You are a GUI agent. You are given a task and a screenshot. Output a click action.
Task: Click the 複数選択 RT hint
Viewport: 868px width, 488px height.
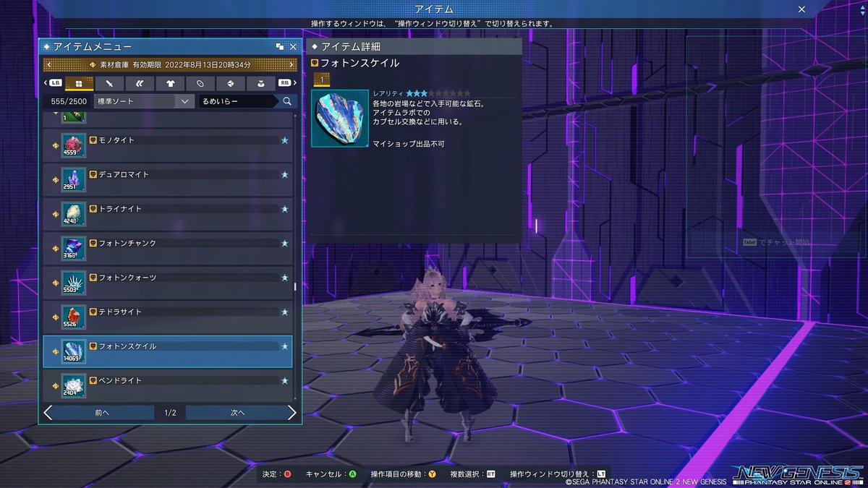pyautogui.click(x=473, y=474)
